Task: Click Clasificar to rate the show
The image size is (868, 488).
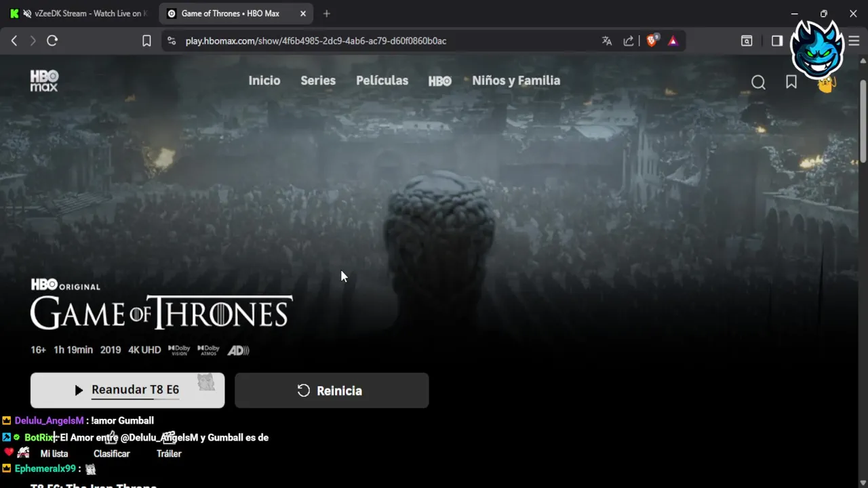Action: [112, 453]
